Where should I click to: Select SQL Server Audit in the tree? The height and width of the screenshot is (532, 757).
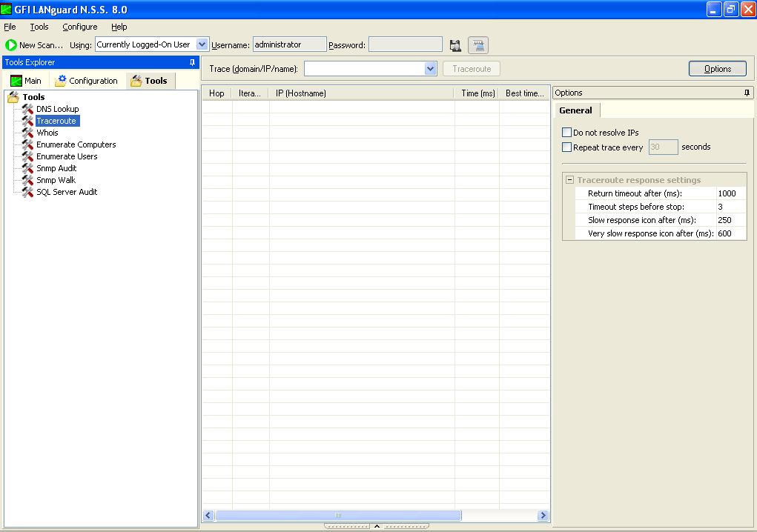[67, 192]
